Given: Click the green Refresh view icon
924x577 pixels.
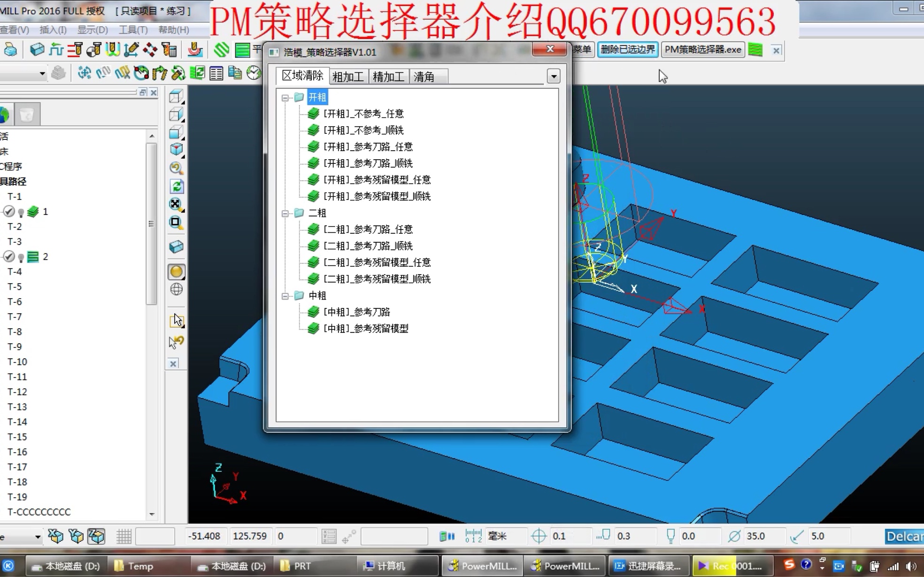Looking at the screenshot, I should [x=176, y=186].
